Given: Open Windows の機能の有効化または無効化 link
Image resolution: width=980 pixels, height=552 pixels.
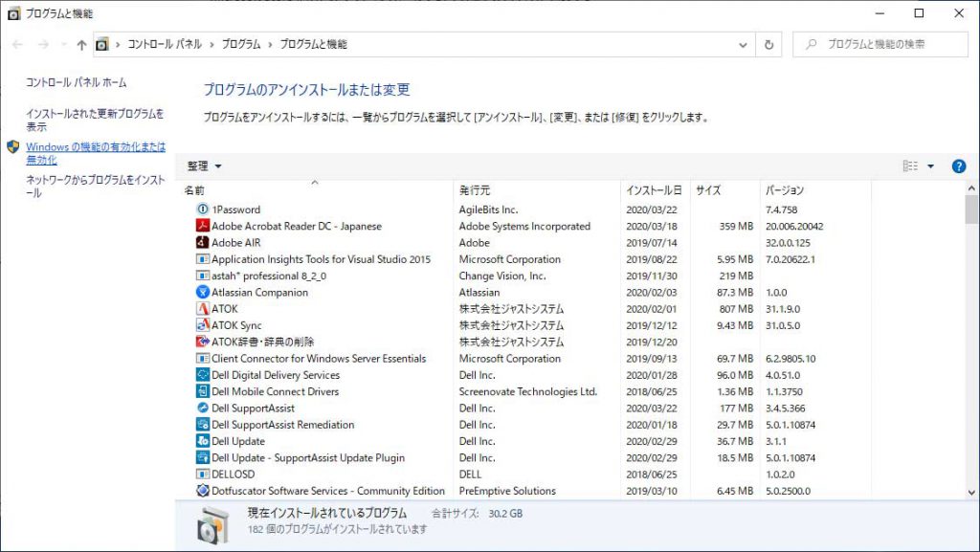Looking at the screenshot, I should (x=96, y=153).
